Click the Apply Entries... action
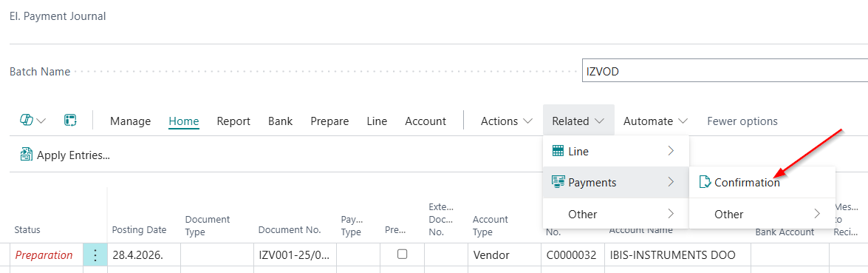The height and width of the screenshot is (273, 868). pos(65,155)
